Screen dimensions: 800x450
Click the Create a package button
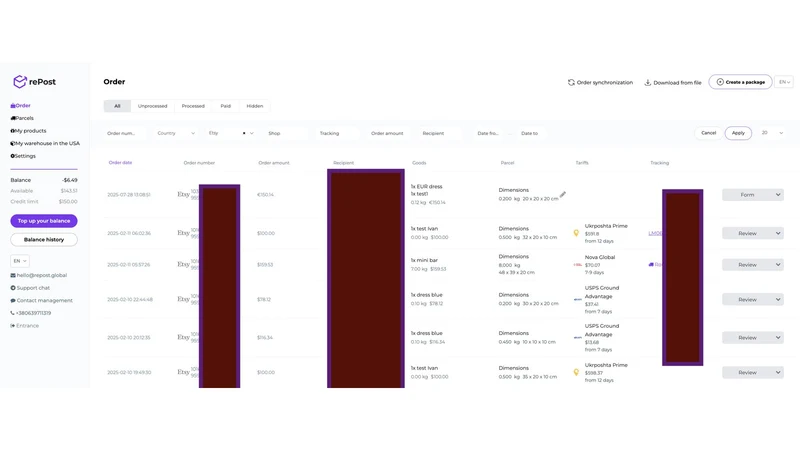740,82
